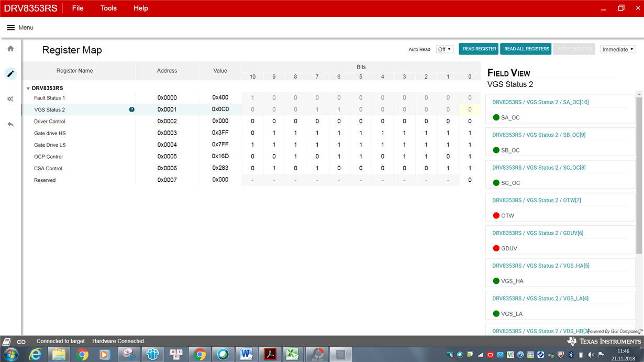Toggle bit 5 of Gate Drive LS
Viewport: 644px width, 362px height.
coord(361,145)
